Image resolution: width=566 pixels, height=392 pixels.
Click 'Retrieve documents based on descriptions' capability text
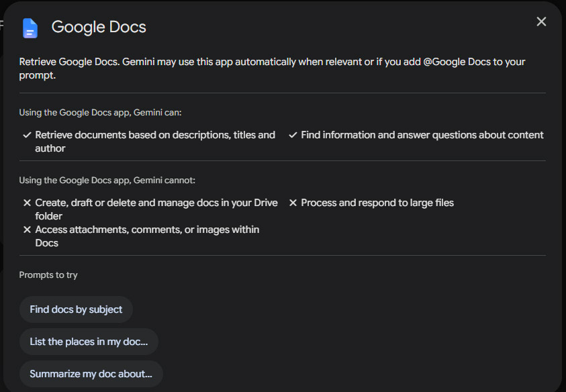pyautogui.click(x=155, y=142)
